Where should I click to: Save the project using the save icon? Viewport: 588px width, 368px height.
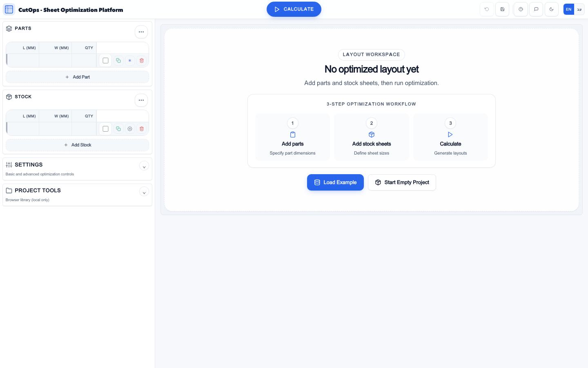(502, 9)
